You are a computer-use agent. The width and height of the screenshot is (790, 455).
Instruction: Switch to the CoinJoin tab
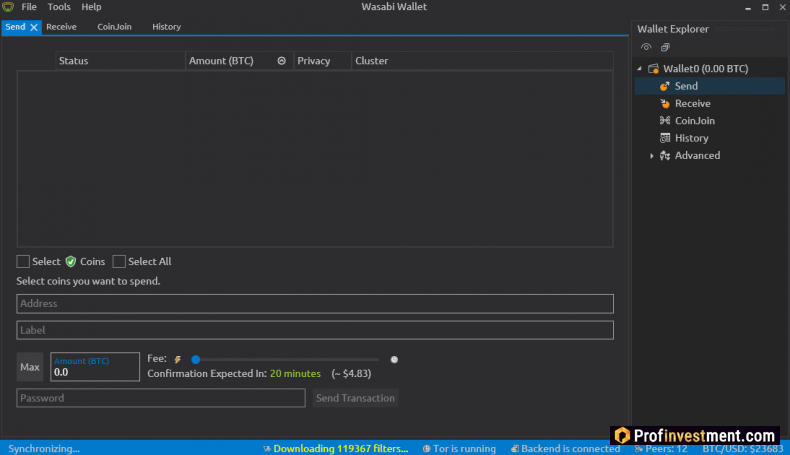(114, 27)
